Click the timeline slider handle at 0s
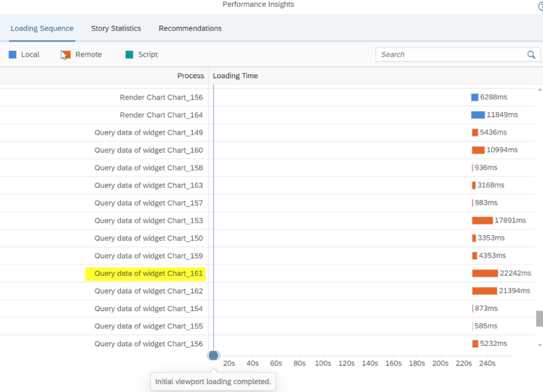This screenshot has height=392, width=543. pyautogui.click(x=214, y=355)
